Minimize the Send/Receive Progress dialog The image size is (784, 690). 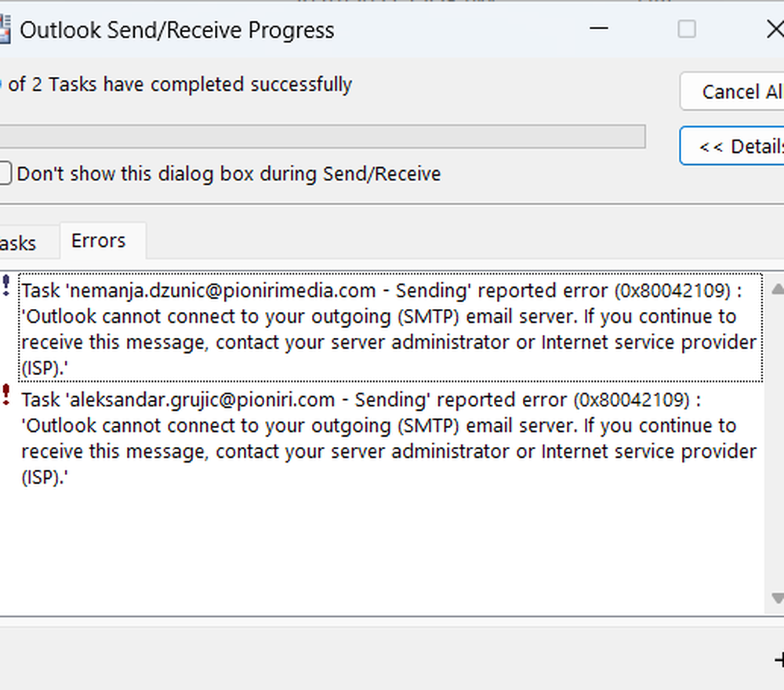(600, 30)
